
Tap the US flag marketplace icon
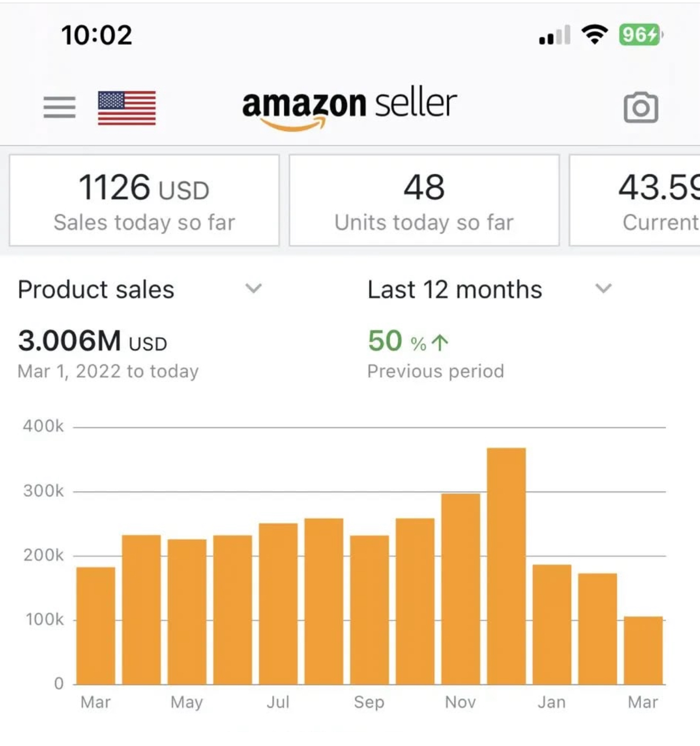pyautogui.click(x=127, y=108)
